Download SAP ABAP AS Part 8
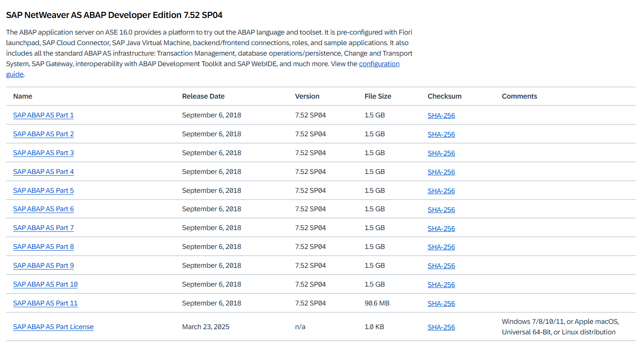This screenshot has height=348, width=644. tap(43, 247)
